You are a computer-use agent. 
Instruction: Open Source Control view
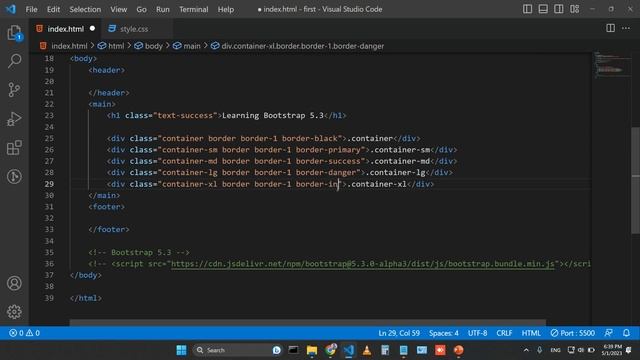pyautogui.click(x=14, y=89)
